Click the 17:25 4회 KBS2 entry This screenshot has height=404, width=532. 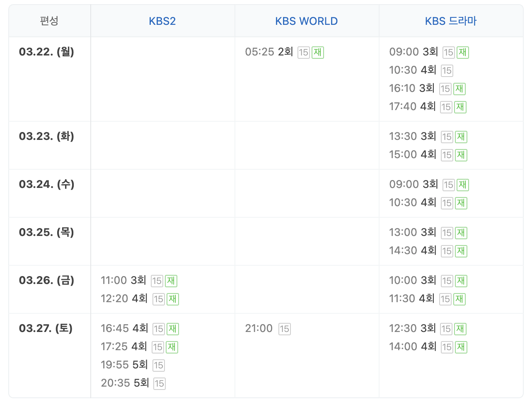(x=124, y=346)
